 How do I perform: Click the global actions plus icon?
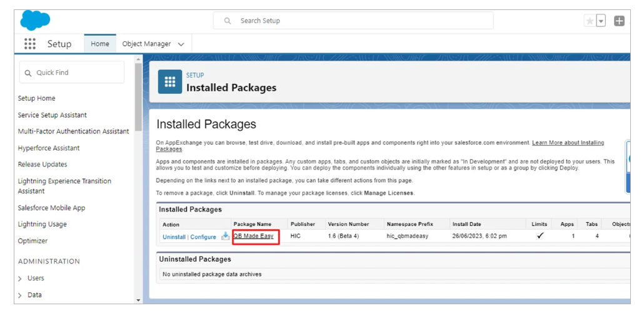coord(619,21)
